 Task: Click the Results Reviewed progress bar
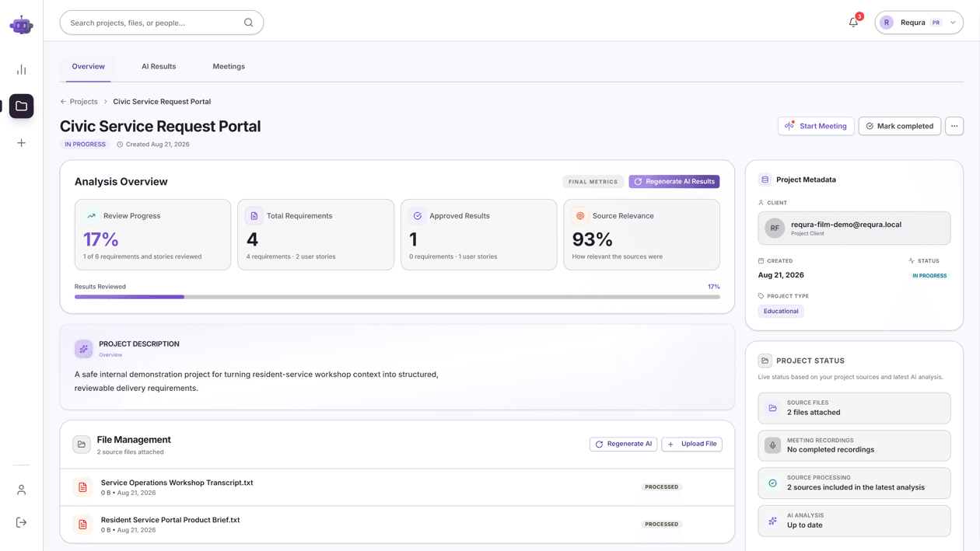click(x=397, y=297)
